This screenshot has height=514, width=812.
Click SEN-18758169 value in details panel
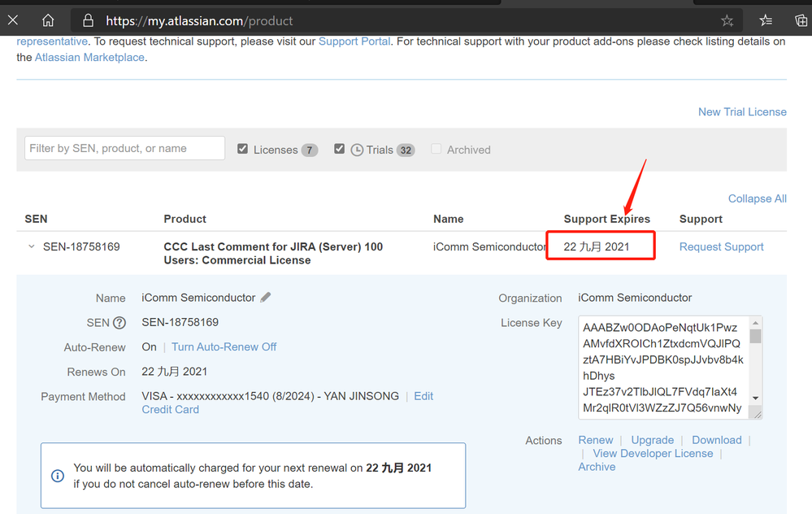[x=180, y=322]
